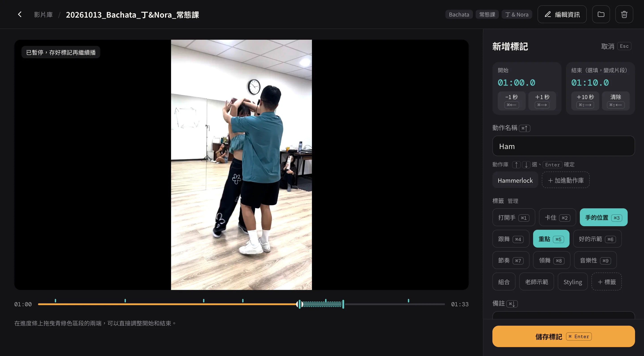The image size is (644, 356).
Task: Open the folder icon in header
Action: coord(601,15)
